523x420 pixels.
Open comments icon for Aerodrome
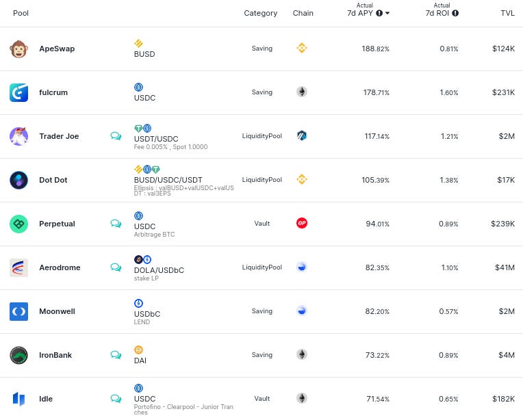(x=116, y=267)
